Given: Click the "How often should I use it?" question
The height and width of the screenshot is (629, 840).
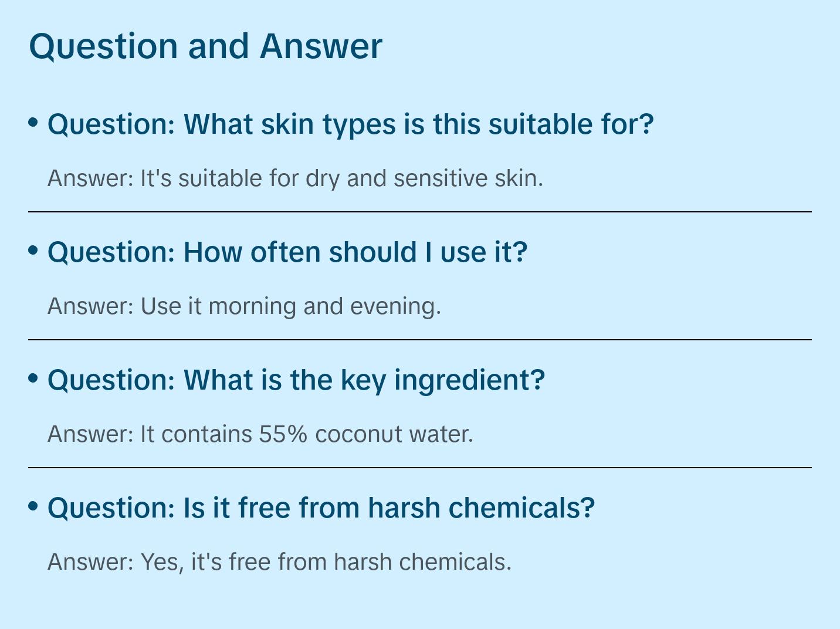Looking at the screenshot, I should pyautogui.click(x=287, y=252).
